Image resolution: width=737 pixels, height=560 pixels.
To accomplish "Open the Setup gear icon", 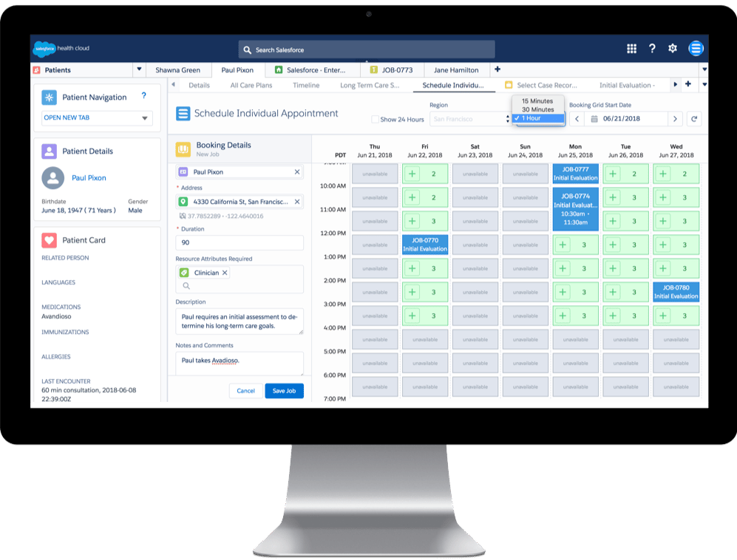I will click(x=673, y=48).
